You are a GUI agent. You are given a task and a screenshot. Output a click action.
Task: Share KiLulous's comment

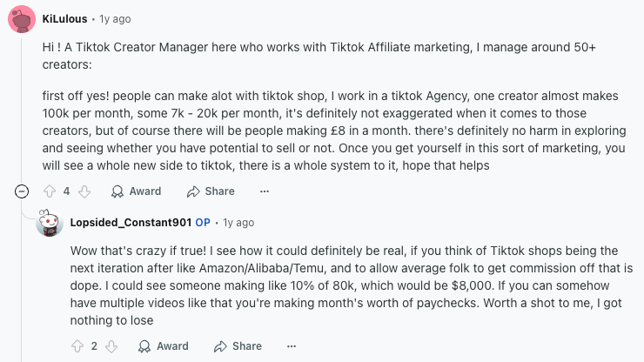click(x=211, y=191)
